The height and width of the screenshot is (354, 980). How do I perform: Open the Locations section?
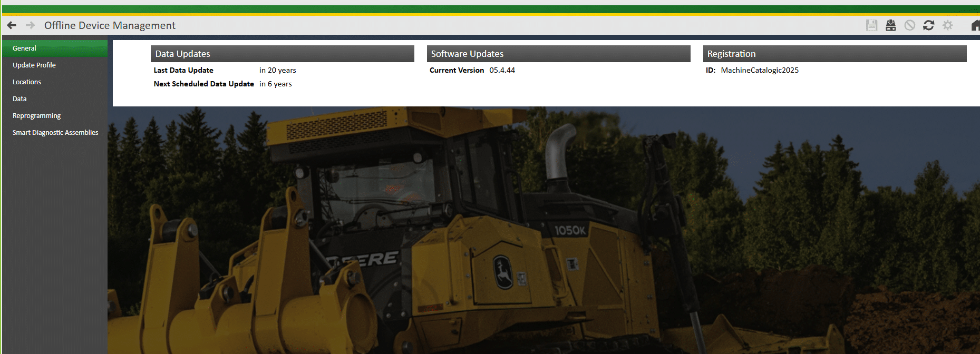tap(55, 82)
